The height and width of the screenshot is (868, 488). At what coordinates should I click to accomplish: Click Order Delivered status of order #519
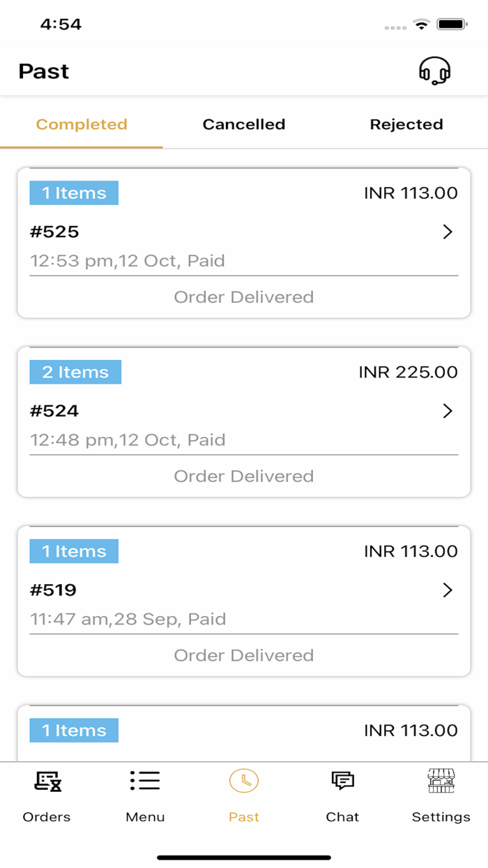(244, 655)
